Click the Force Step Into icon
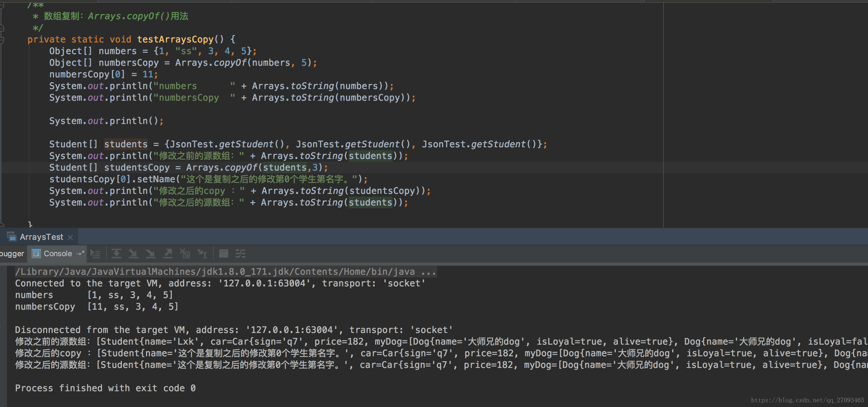Image resolution: width=868 pixels, height=407 pixels. [x=150, y=254]
